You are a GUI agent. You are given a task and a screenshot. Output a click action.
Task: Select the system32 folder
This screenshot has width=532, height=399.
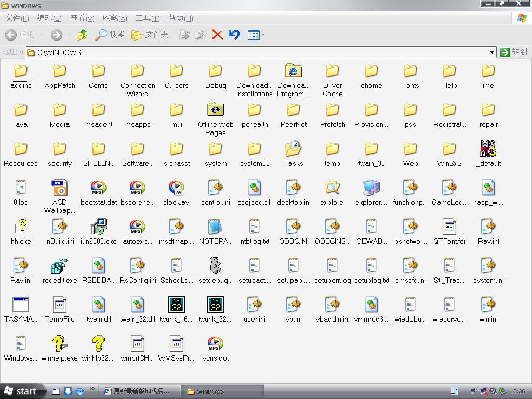[x=255, y=149]
